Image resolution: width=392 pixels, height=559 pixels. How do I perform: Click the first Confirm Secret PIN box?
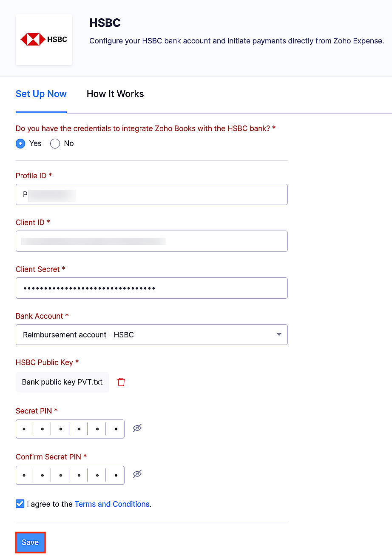click(x=23, y=474)
